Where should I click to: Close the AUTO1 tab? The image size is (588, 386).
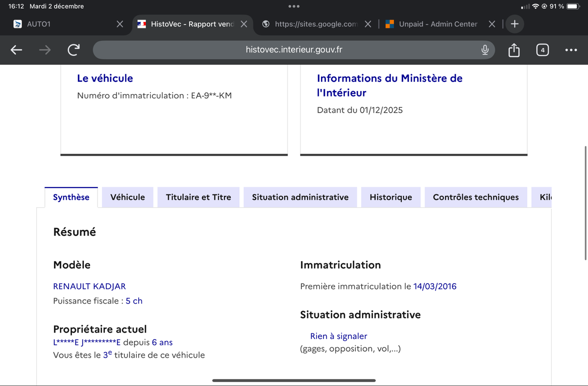click(120, 24)
